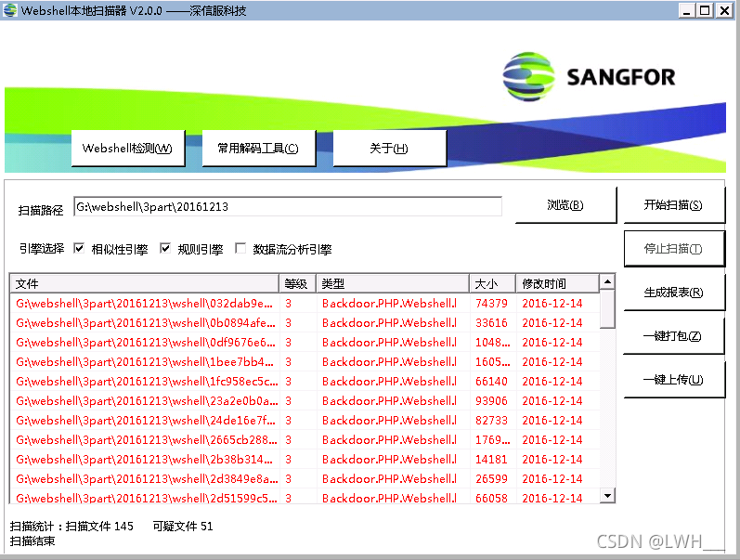Image resolution: width=740 pixels, height=560 pixels.
Task: Click the 扫描结束 status text
Action: 32,541
